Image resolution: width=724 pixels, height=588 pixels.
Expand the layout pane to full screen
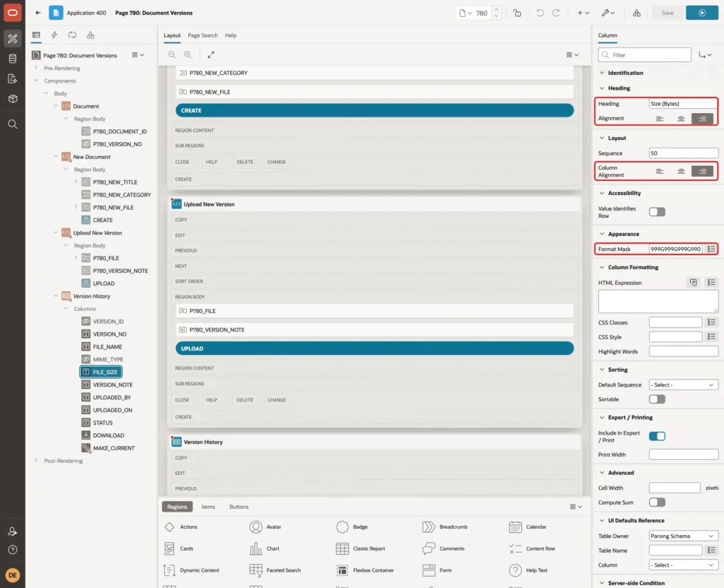(x=211, y=54)
